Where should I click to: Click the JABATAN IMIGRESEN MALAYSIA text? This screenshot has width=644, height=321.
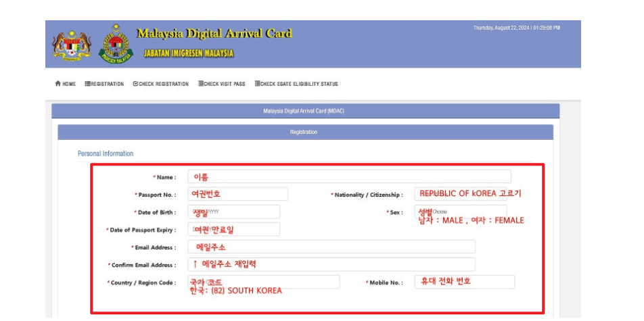coord(189,53)
